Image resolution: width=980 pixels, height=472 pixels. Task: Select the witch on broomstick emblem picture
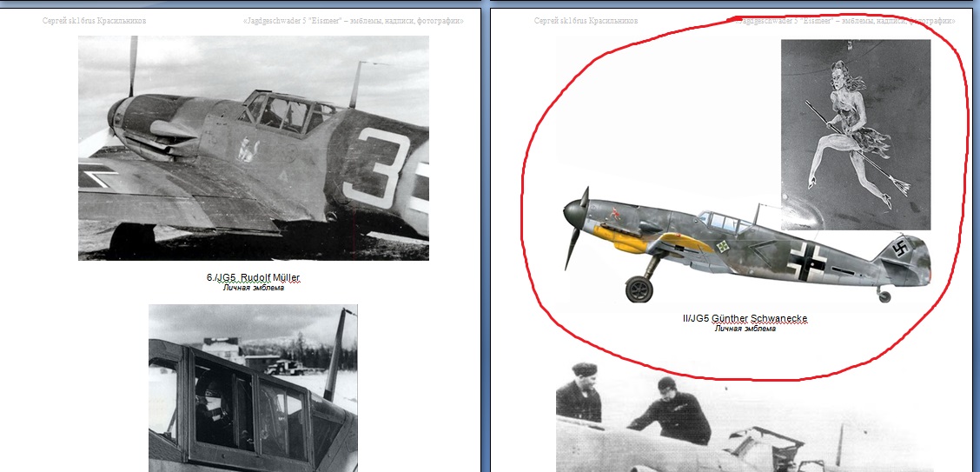point(855,135)
